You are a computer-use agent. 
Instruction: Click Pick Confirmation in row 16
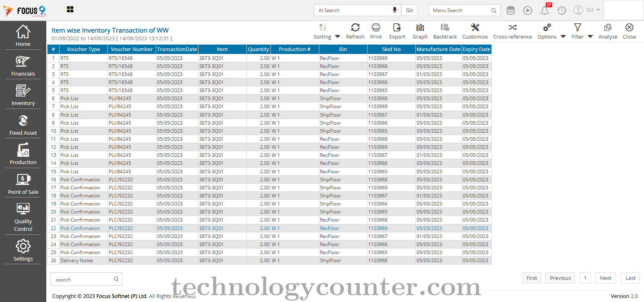80,180
